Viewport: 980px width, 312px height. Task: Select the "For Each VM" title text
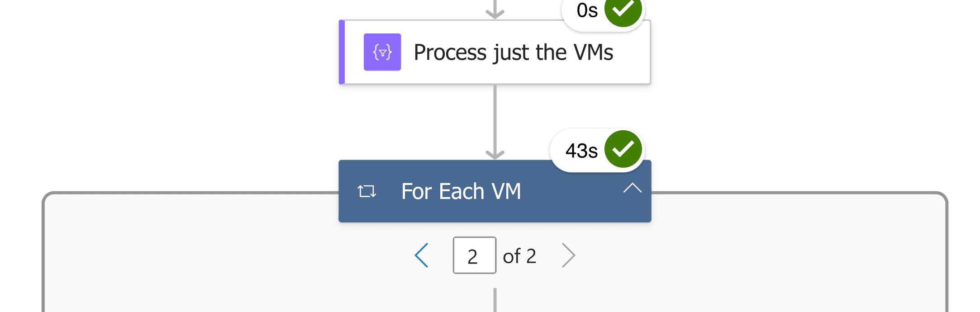pos(461,191)
